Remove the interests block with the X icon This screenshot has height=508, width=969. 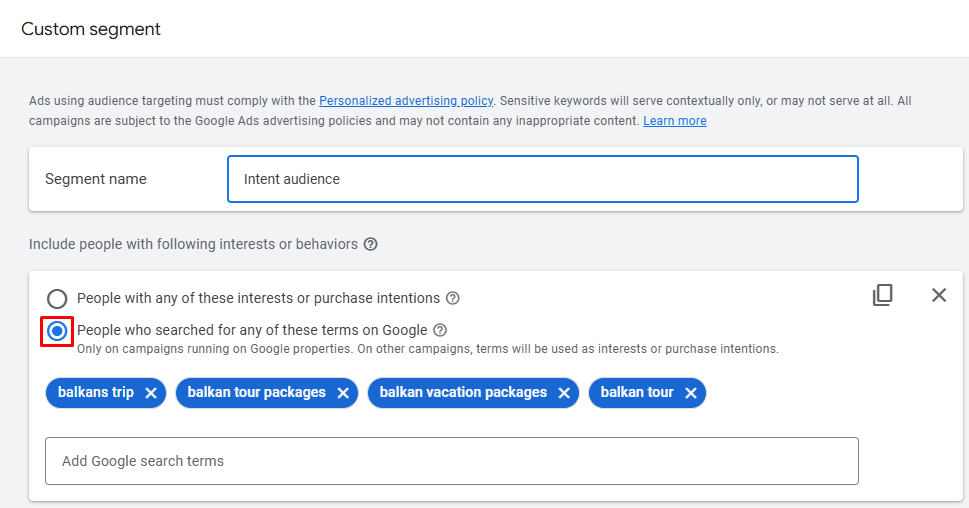(939, 295)
